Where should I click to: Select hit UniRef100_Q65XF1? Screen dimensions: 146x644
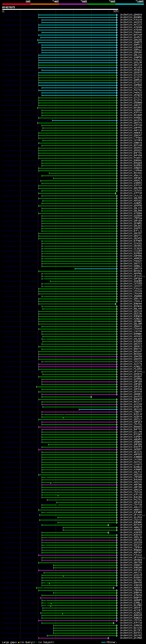(x=131, y=608)
